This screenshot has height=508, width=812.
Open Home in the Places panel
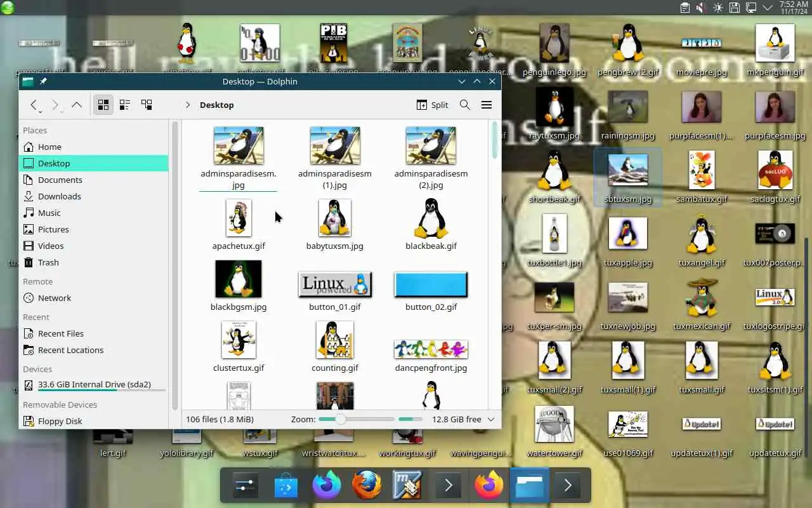coord(94,147)
